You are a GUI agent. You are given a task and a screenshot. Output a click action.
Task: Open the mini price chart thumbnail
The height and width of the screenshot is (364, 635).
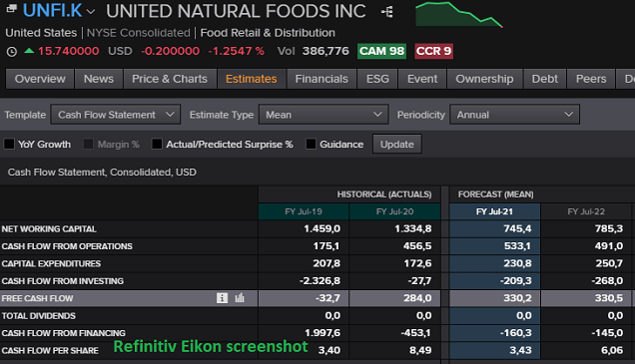click(459, 15)
